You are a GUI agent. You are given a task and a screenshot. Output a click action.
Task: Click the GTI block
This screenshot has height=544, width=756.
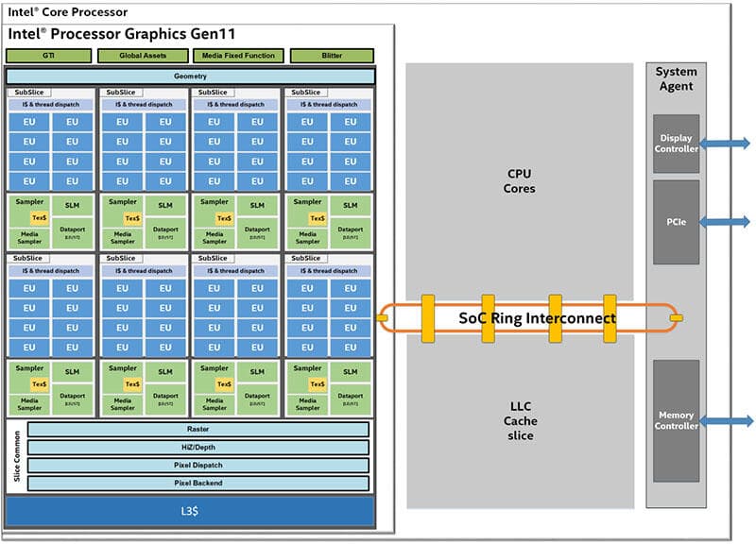[48, 56]
